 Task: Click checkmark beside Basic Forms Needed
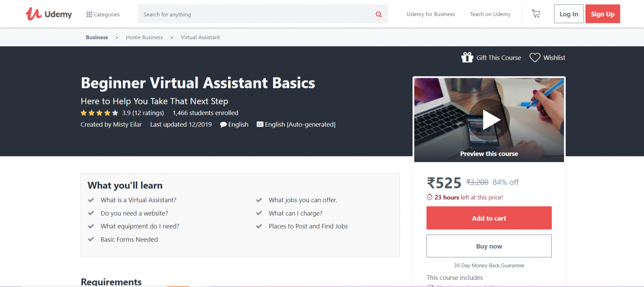coord(91,240)
